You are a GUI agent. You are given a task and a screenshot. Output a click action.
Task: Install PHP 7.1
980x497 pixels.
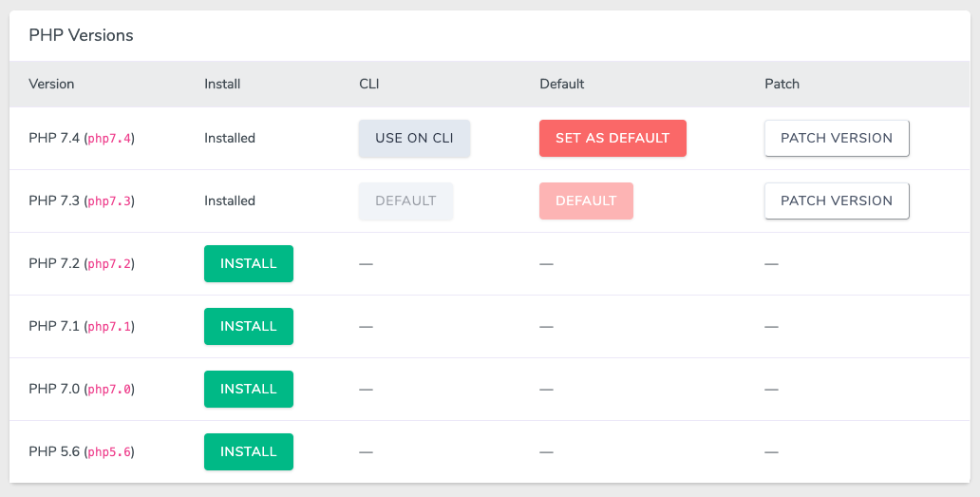click(249, 326)
